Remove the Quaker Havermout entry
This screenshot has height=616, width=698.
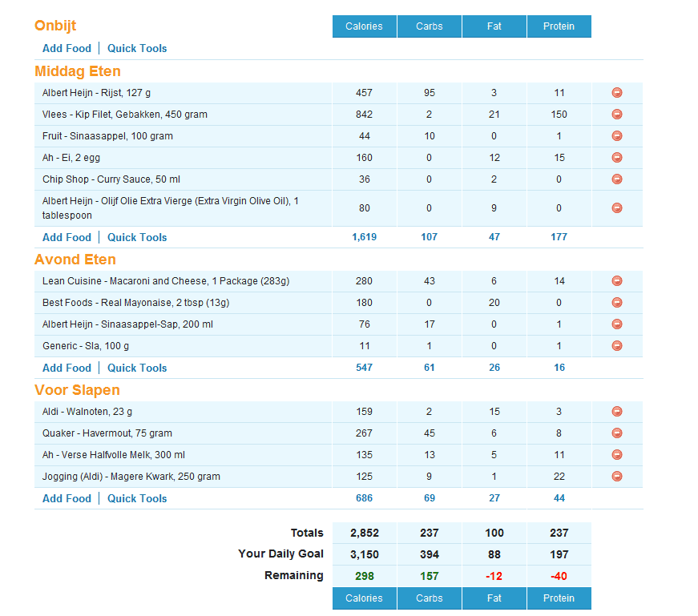coord(616,433)
